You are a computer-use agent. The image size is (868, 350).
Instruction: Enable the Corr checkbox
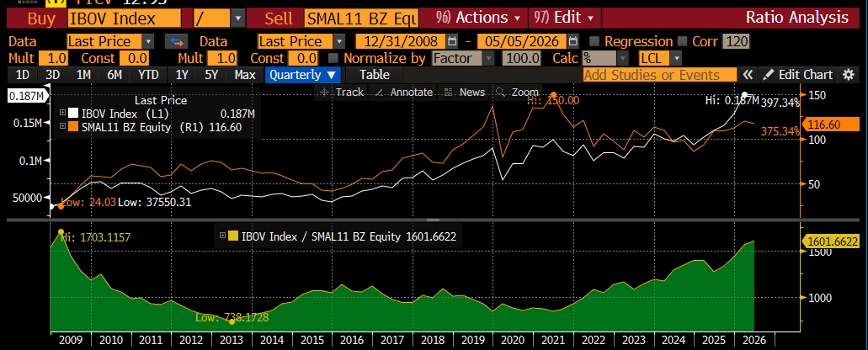pos(682,41)
